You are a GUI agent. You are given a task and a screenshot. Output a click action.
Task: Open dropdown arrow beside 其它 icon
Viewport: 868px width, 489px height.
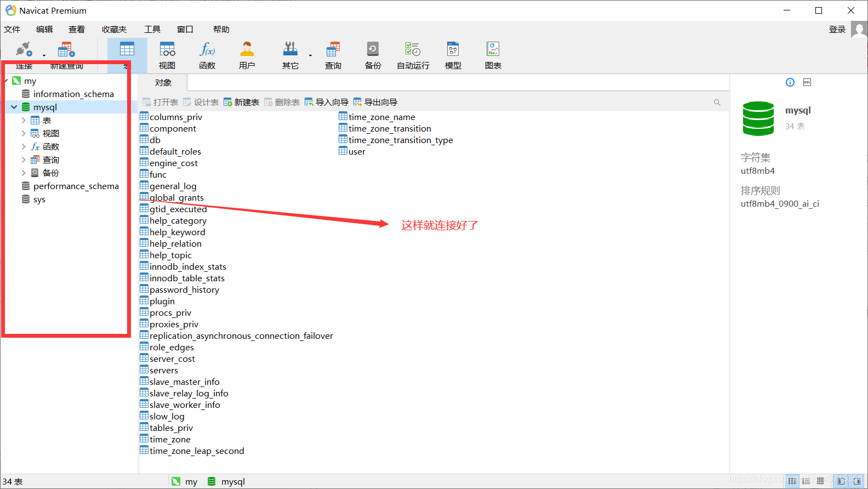pos(310,55)
